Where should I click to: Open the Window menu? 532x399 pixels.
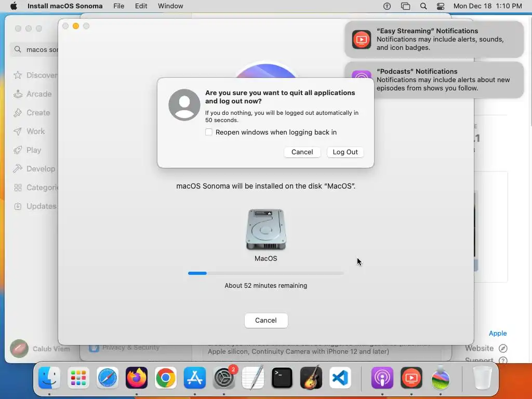(x=170, y=6)
